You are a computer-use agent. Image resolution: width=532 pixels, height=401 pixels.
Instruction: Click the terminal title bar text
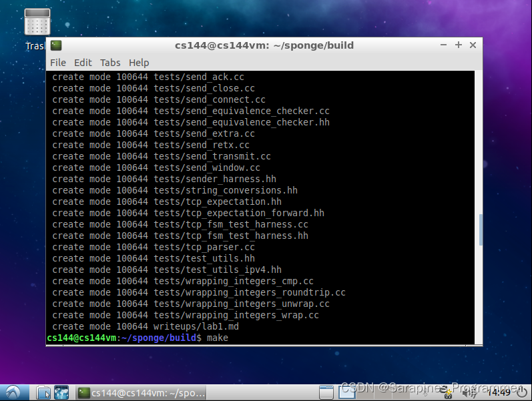[x=264, y=45]
